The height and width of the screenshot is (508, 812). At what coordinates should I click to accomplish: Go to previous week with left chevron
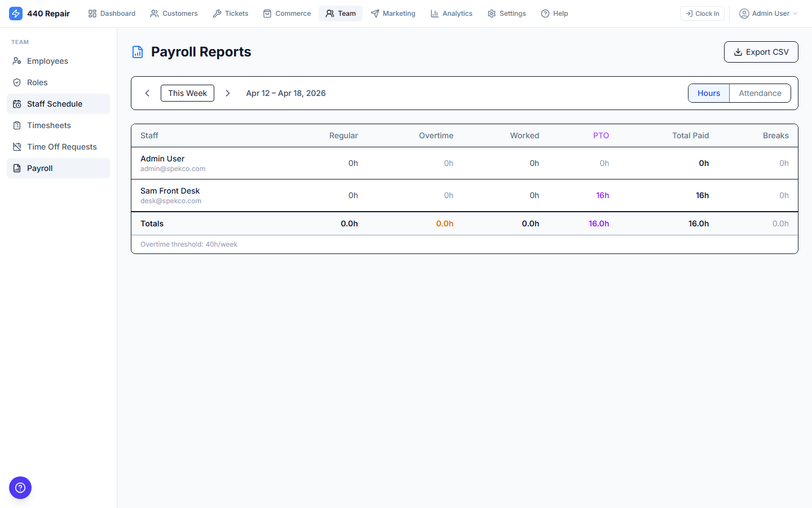pos(147,93)
